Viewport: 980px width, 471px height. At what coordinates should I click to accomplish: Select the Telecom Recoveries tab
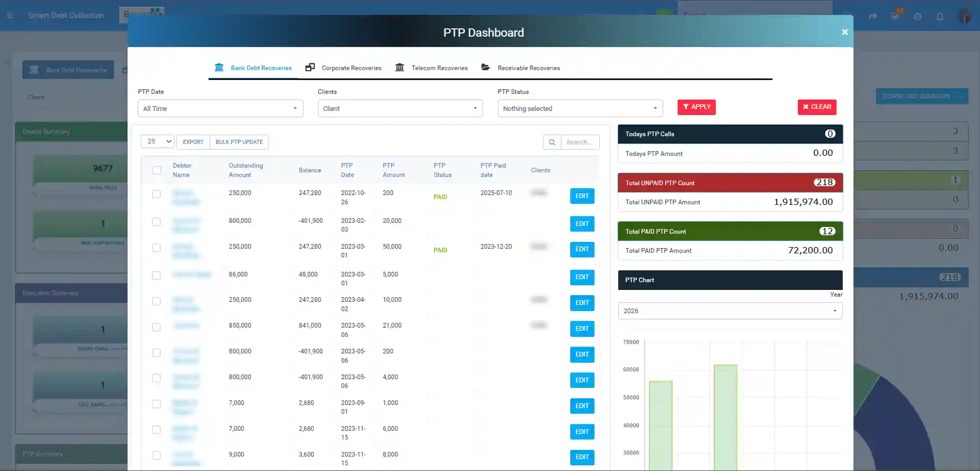click(431, 68)
